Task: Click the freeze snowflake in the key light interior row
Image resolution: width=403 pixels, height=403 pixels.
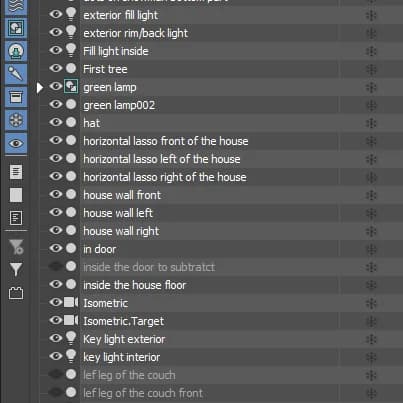Action: [x=371, y=357]
